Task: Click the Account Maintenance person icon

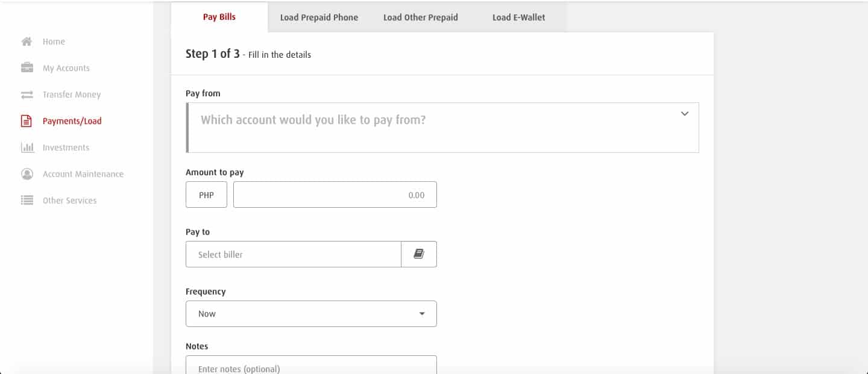Action: point(27,174)
